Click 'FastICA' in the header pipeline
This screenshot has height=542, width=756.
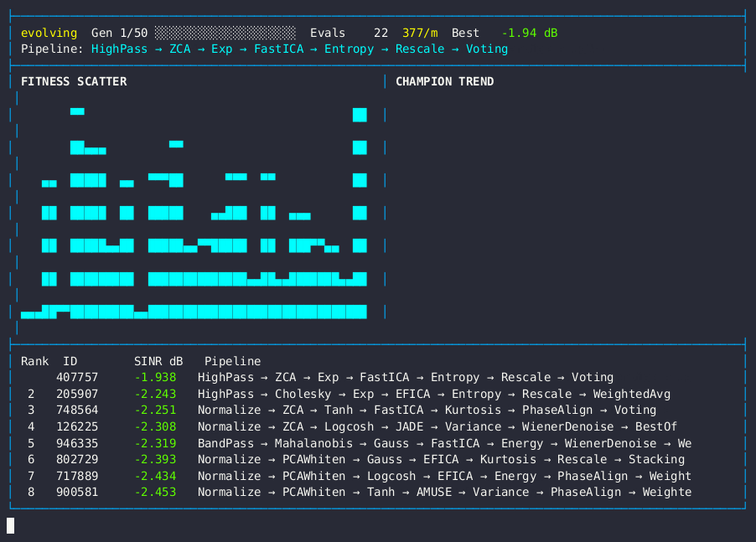(x=278, y=49)
